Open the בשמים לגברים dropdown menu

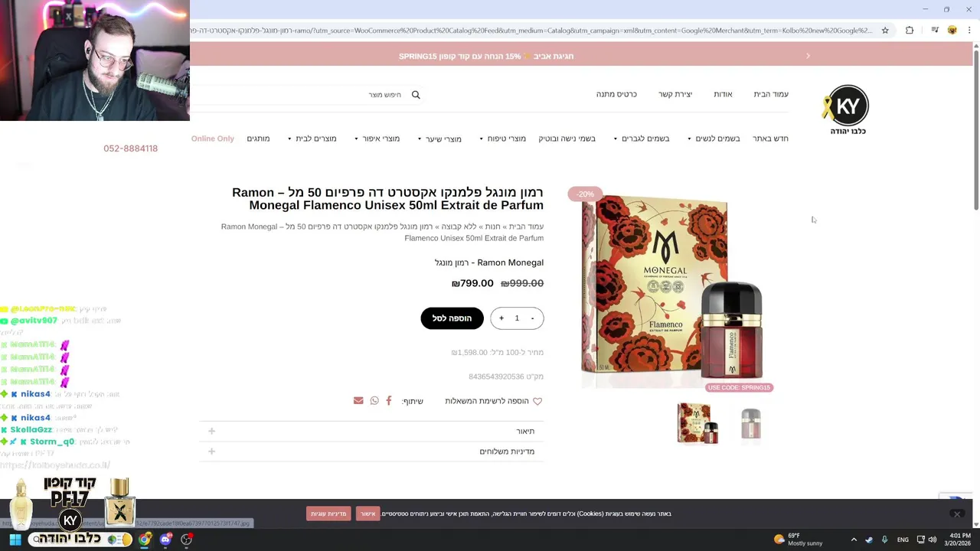(642, 139)
